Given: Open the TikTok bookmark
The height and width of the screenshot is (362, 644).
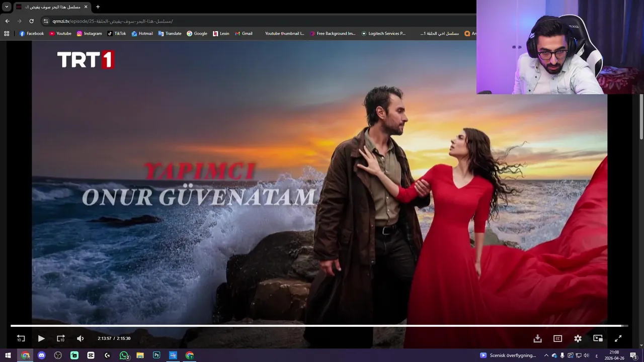Looking at the screenshot, I should (117, 34).
